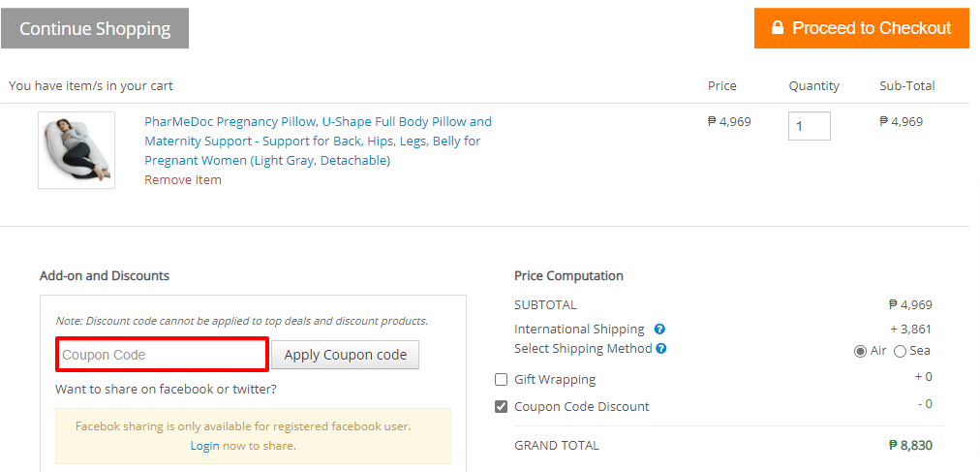Screen dimensions: 980x472
Task: Open the PharMeDoc Pregnancy Pillow product link
Action: [319, 141]
